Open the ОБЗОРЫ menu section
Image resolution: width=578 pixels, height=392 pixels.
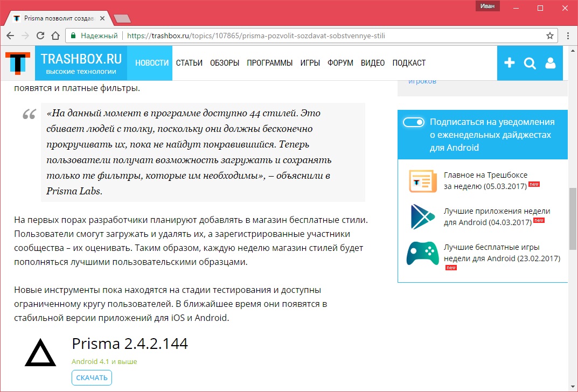[x=225, y=63]
